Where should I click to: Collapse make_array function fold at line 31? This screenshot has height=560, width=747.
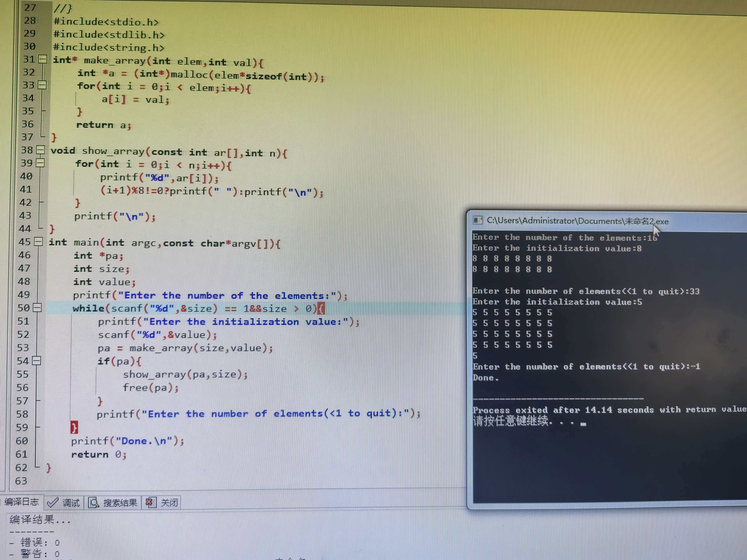(43, 59)
